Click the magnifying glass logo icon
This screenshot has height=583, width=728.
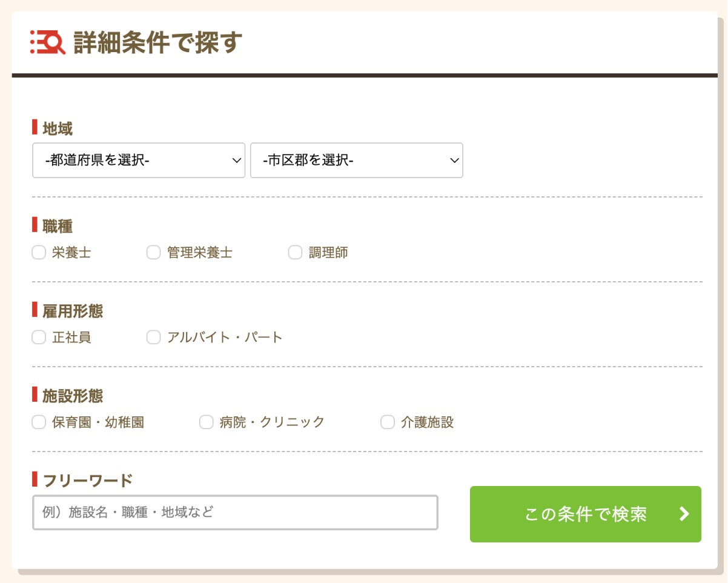tap(47, 42)
